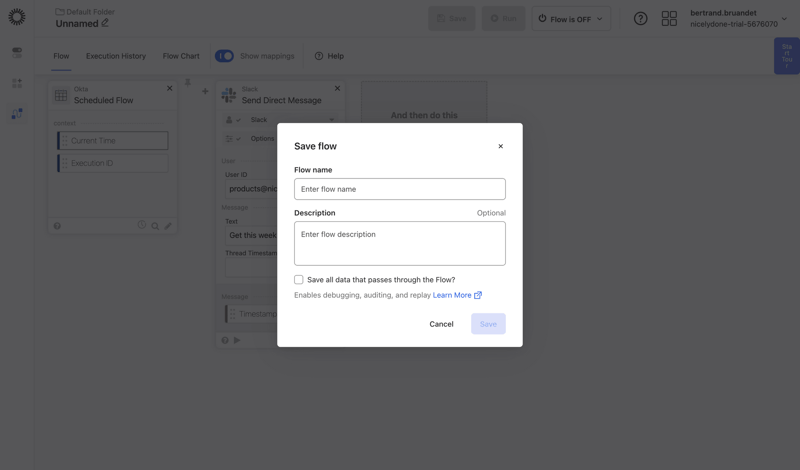The width and height of the screenshot is (800, 470).
Task: Switch to the Flow tab
Action: [x=61, y=56]
